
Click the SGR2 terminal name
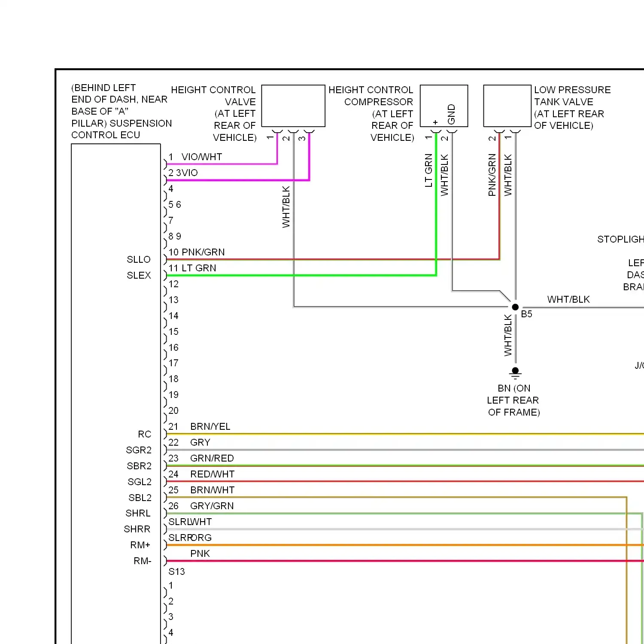[139, 450]
